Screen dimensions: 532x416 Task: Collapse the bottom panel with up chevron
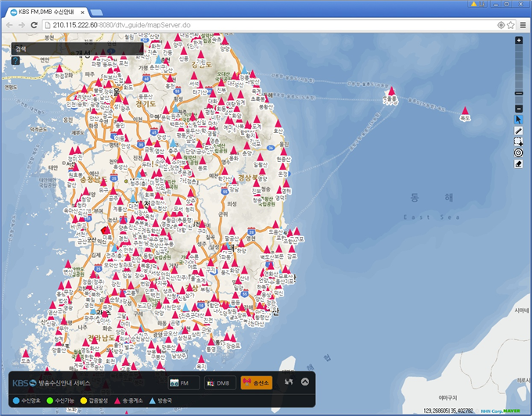coord(305,382)
